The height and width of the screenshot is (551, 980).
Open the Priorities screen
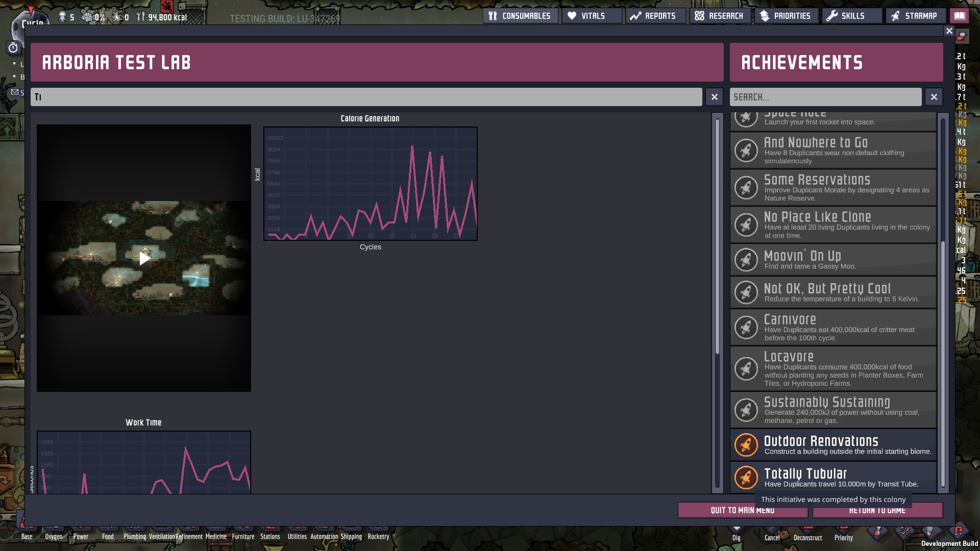pos(786,16)
